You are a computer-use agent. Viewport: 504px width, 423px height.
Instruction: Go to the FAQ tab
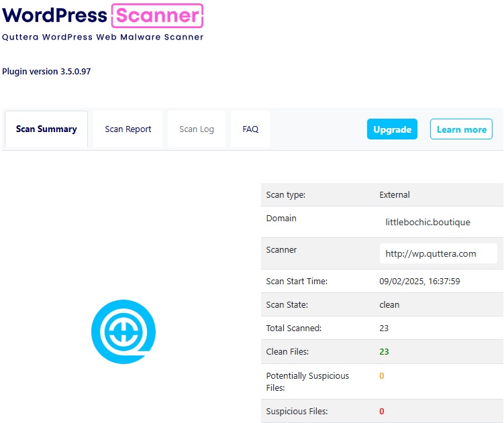pos(250,129)
